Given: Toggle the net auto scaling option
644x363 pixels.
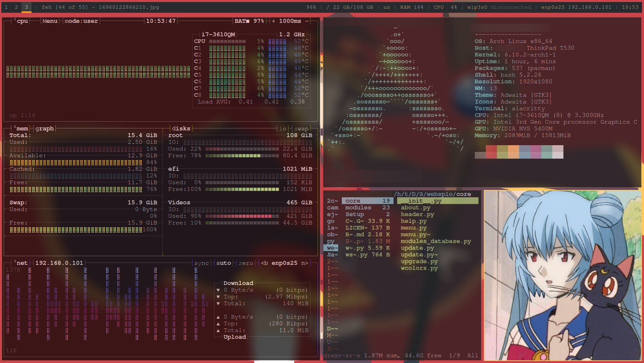Looking at the screenshot, I should [x=223, y=263].
